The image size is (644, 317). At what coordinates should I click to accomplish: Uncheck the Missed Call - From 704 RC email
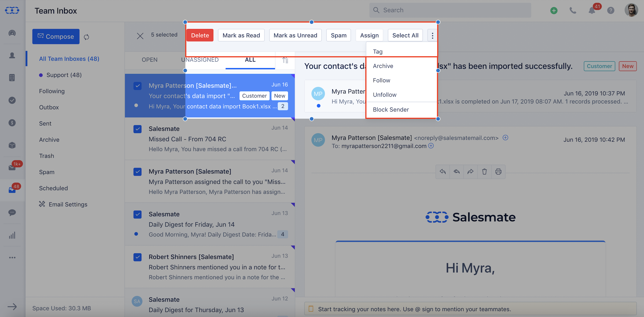138,129
